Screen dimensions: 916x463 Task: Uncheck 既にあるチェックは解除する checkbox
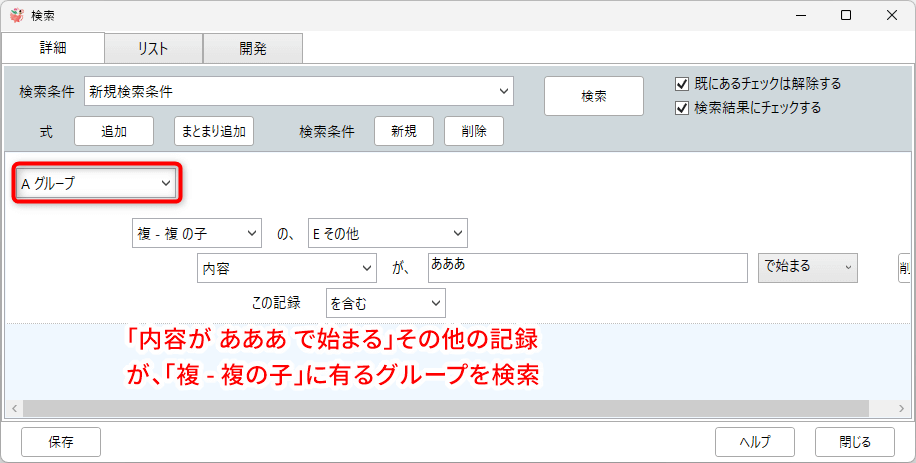pos(683,83)
